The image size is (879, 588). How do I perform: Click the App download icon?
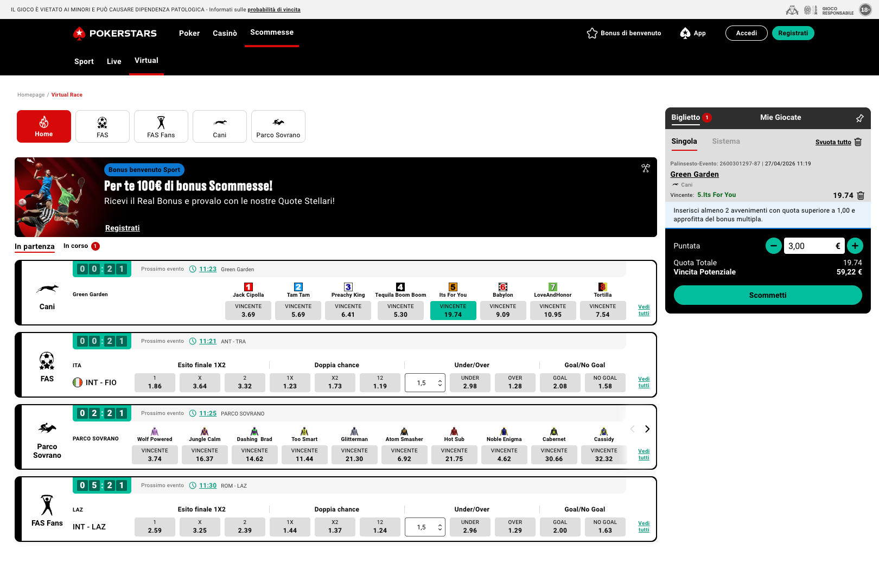(685, 33)
